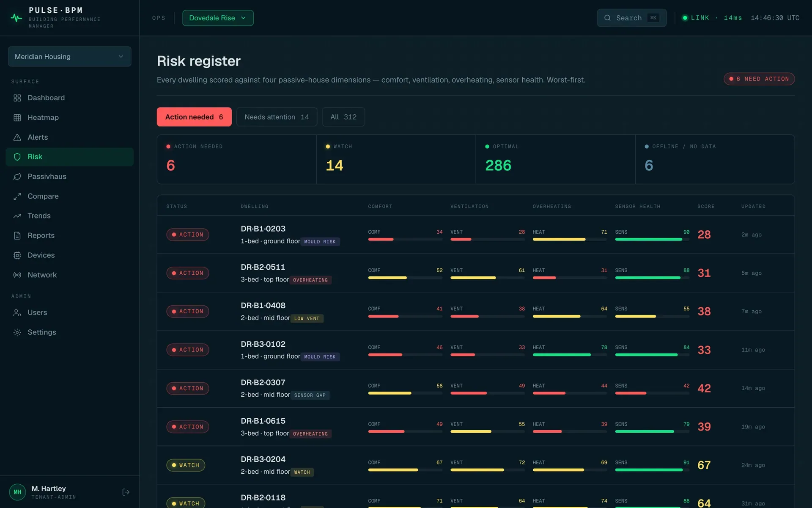Open Dashboard grid icon in sidebar
The image size is (812, 508).
(x=17, y=98)
